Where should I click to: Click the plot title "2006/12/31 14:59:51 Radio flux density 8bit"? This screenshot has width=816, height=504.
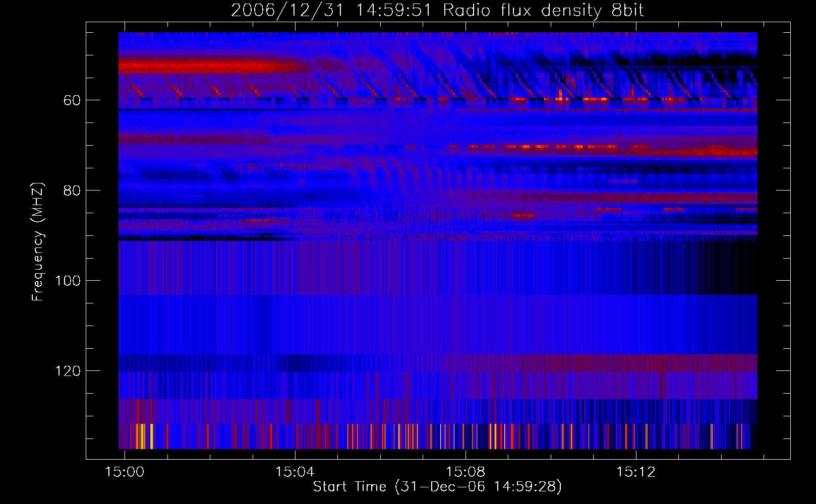tap(438, 11)
